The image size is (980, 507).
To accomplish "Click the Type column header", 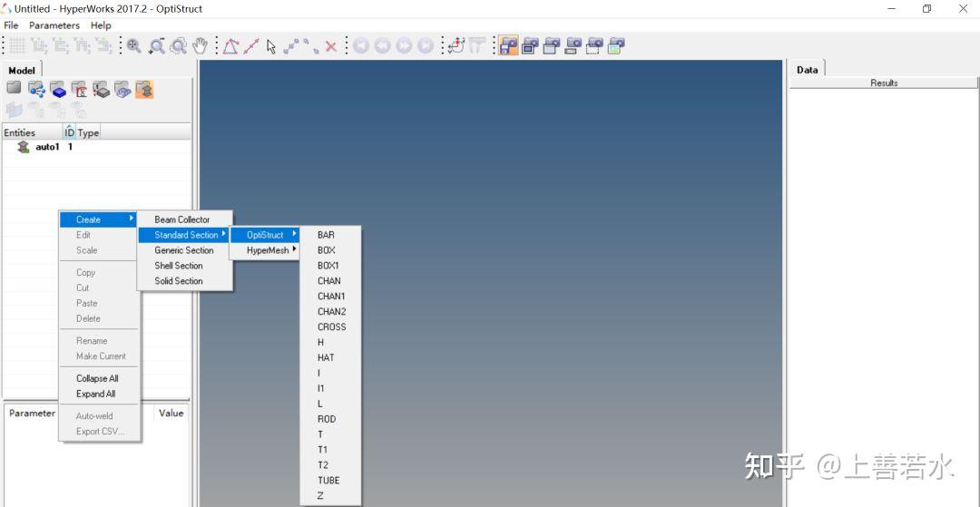I will point(88,132).
